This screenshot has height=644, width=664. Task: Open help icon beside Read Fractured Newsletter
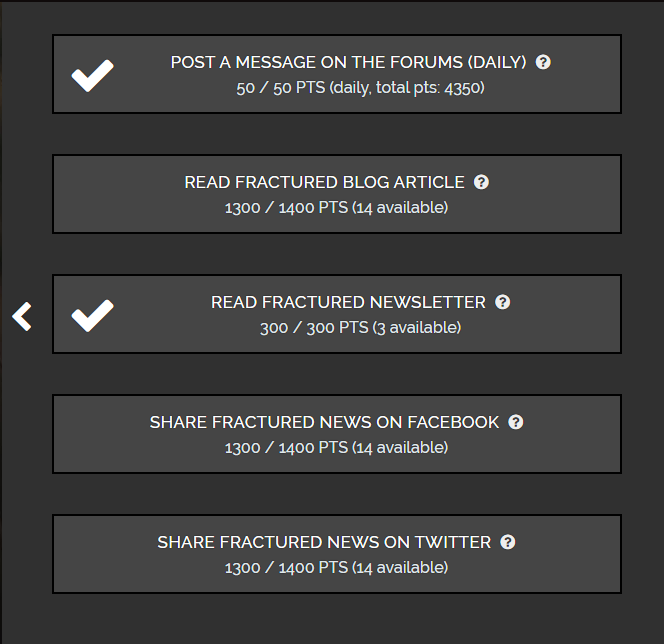tap(503, 302)
